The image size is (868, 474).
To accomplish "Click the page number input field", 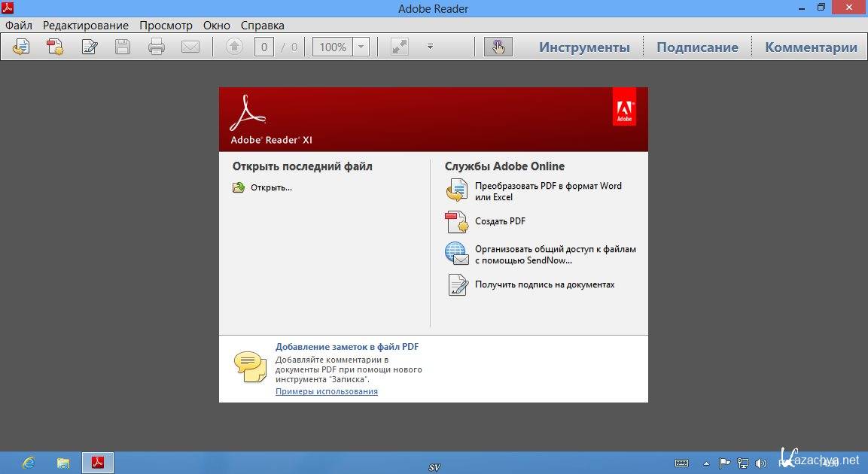I will click(x=263, y=47).
